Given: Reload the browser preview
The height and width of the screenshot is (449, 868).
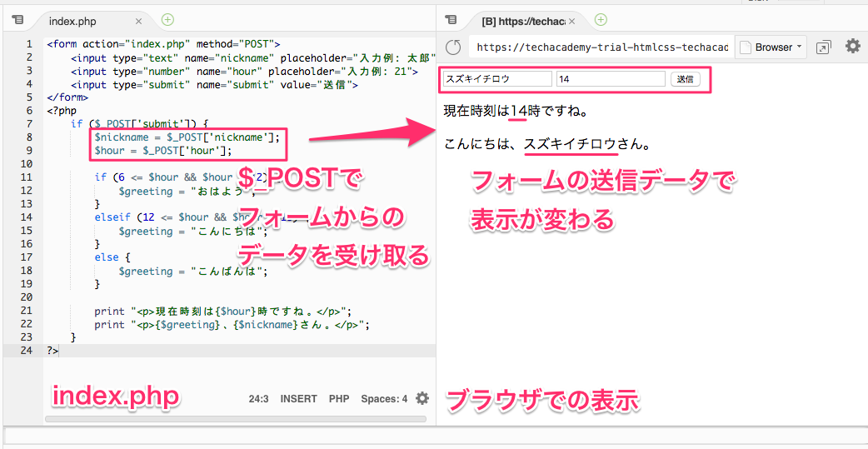Looking at the screenshot, I should [x=453, y=47].
